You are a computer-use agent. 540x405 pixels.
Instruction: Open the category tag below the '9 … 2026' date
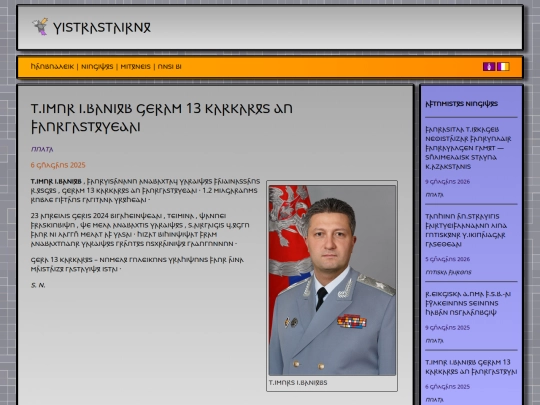click(x=434, y=195)
